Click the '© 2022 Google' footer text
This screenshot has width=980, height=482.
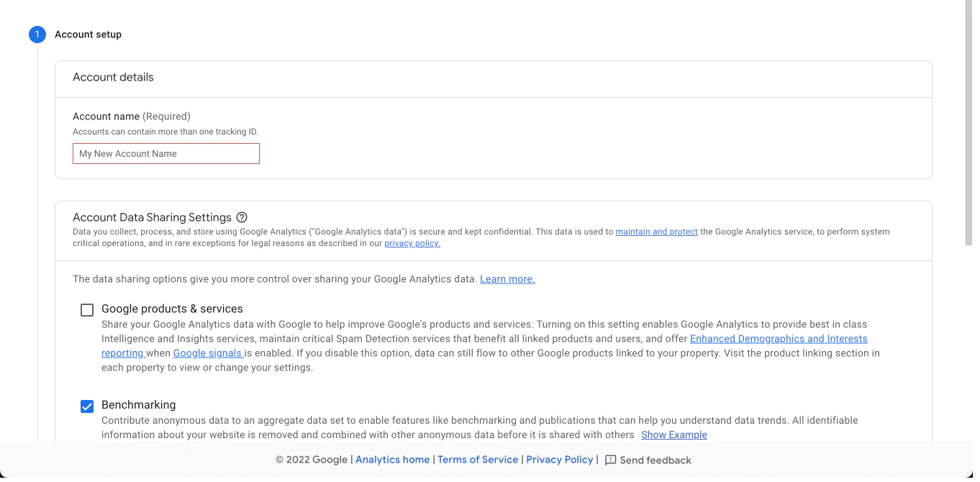tap(312, 460)
